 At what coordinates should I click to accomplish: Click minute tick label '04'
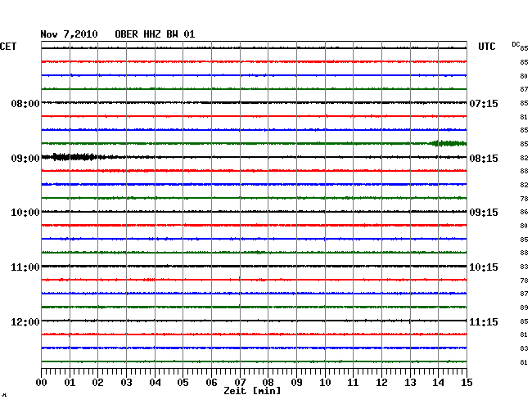[x=155, y=382]
